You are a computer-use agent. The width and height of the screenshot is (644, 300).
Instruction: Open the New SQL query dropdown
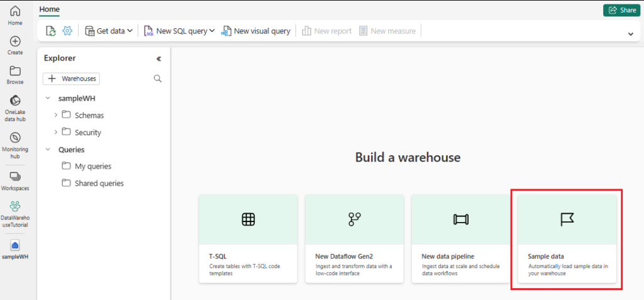point(179,31)
